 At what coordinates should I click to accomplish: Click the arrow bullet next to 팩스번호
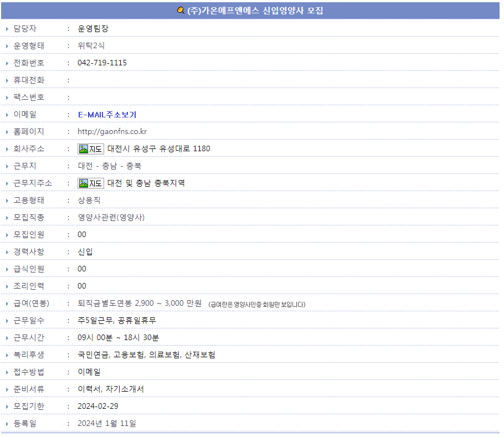point(7,97)
